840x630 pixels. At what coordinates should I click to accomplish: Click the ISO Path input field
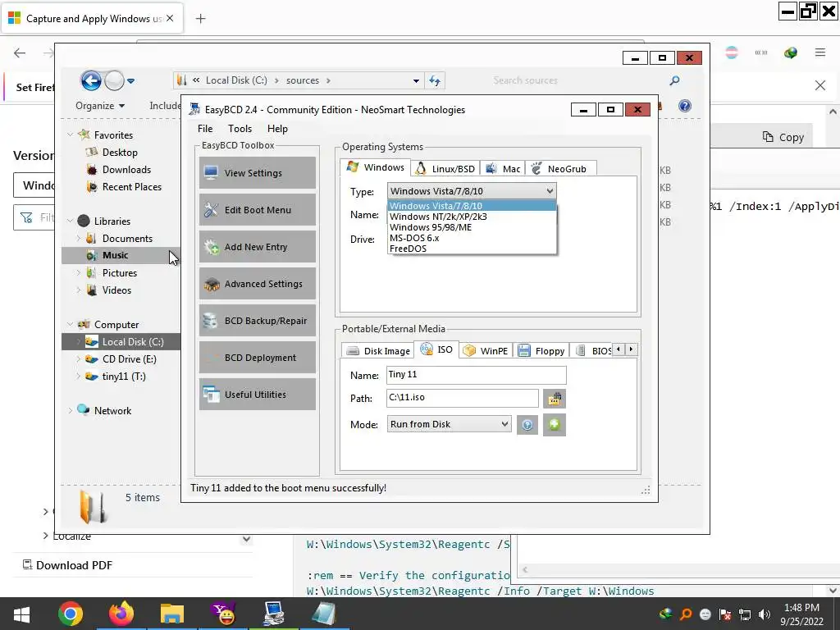pos(463,398)
